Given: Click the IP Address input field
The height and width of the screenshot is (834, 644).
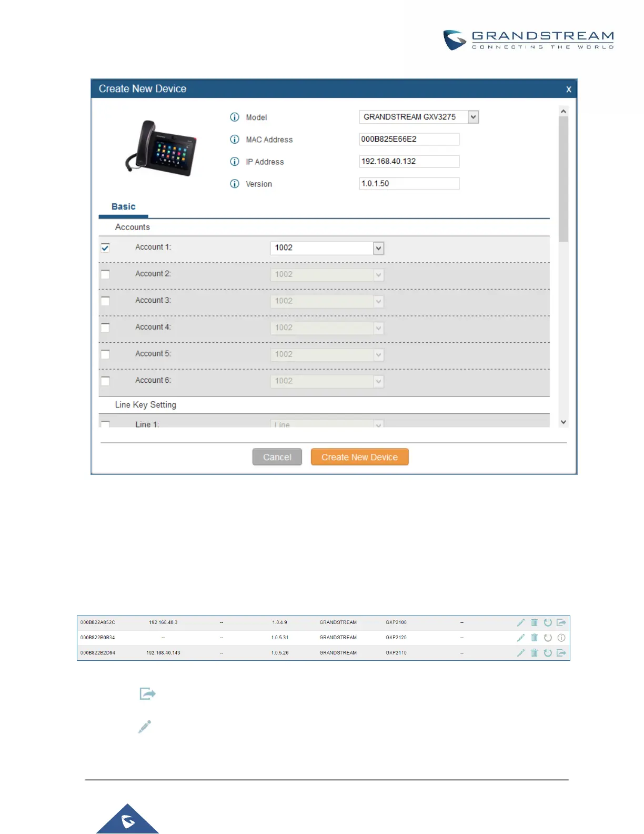Looking at the screenshot, I should pyautogui.click(x=409, y=161).
